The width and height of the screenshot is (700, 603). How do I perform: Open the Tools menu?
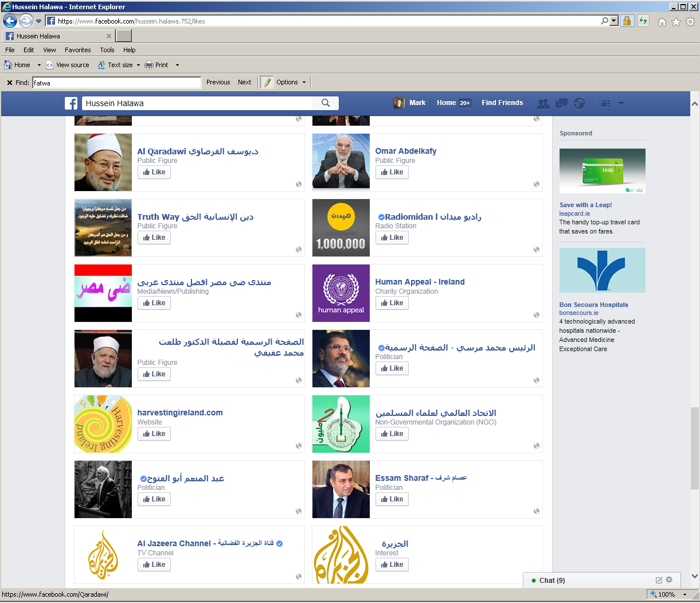[107, 50]
